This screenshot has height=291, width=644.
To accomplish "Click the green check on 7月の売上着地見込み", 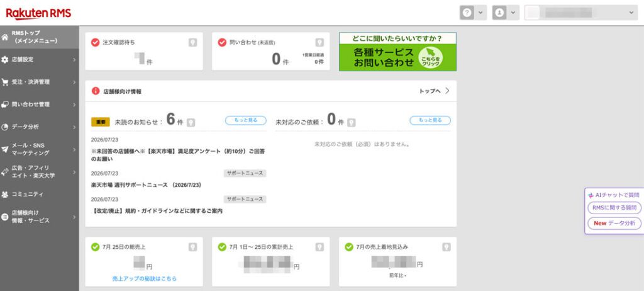I will click(349, 247).
